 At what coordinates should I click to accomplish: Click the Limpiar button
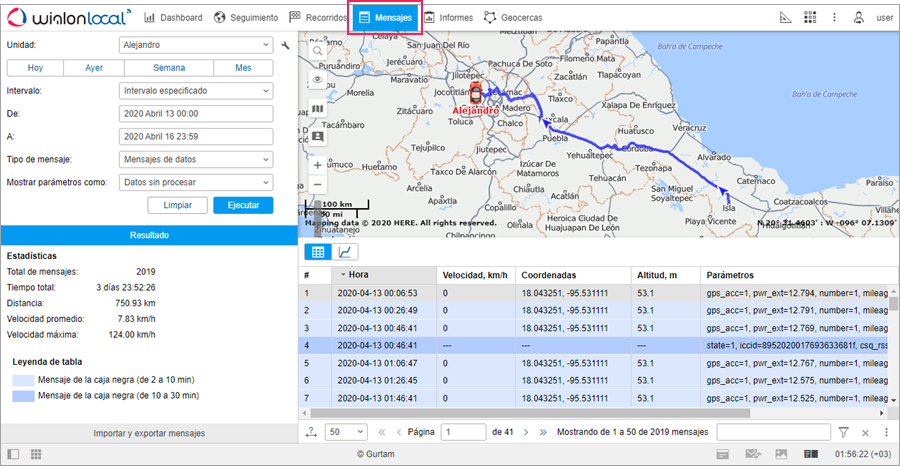coord(177,205)
